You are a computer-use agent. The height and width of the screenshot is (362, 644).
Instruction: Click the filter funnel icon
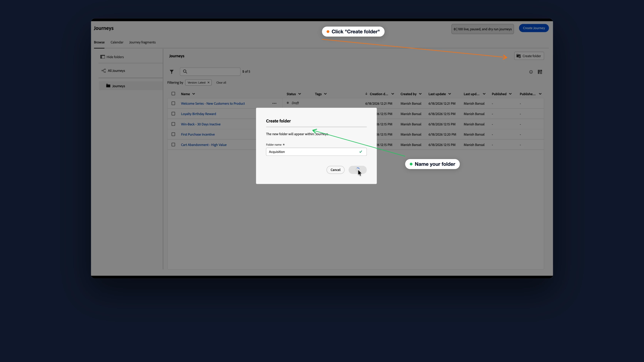pyautogui.click(x=171, y=72)
